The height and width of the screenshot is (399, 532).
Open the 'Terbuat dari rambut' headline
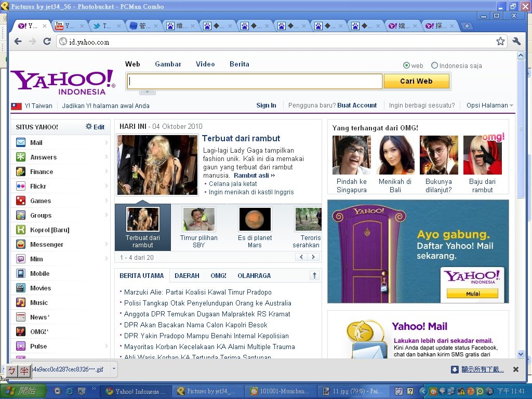point(241,138)
